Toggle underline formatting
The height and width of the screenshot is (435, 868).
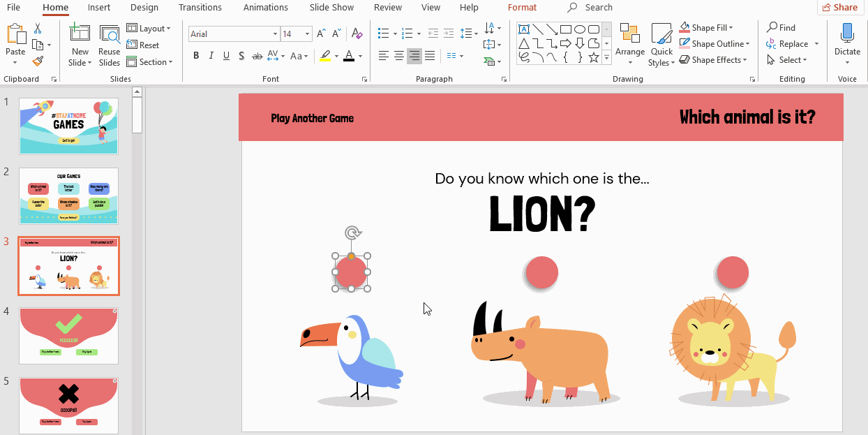pyautogui.click(x=226, y=56)
